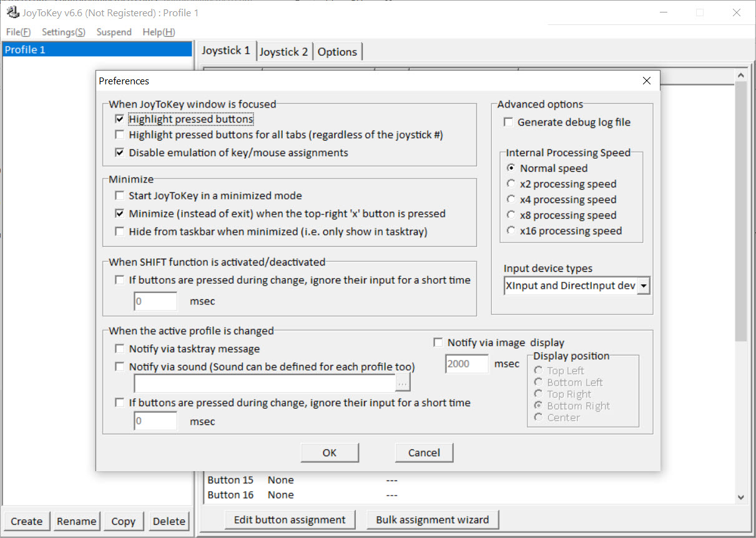Image resolution: width=756 pixels, height=538 pixels.
Task: Check 'Notify via sound' option
Action: pos(119,366)
